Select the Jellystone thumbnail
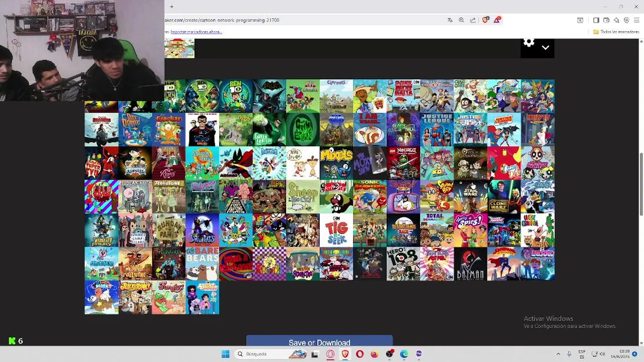Image resolution: width=644 pixels, height=362 pixels. pyautogui.click(x=135, y=298)
